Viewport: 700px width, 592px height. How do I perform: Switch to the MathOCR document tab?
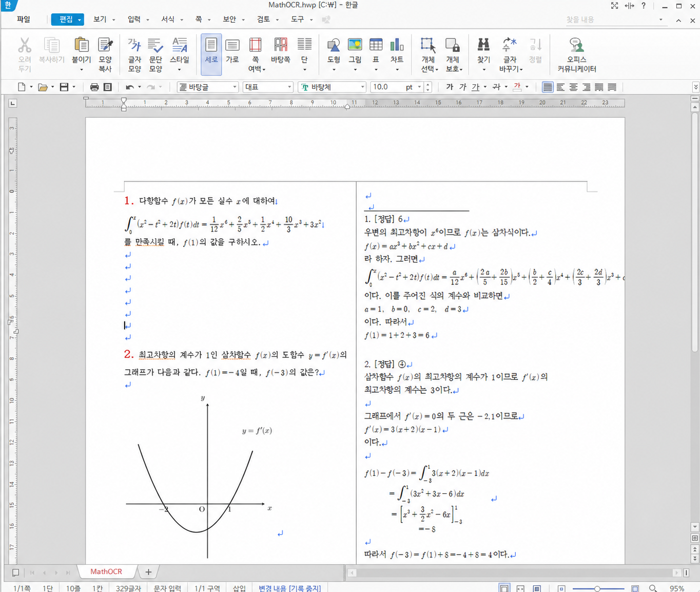[106, 571]
